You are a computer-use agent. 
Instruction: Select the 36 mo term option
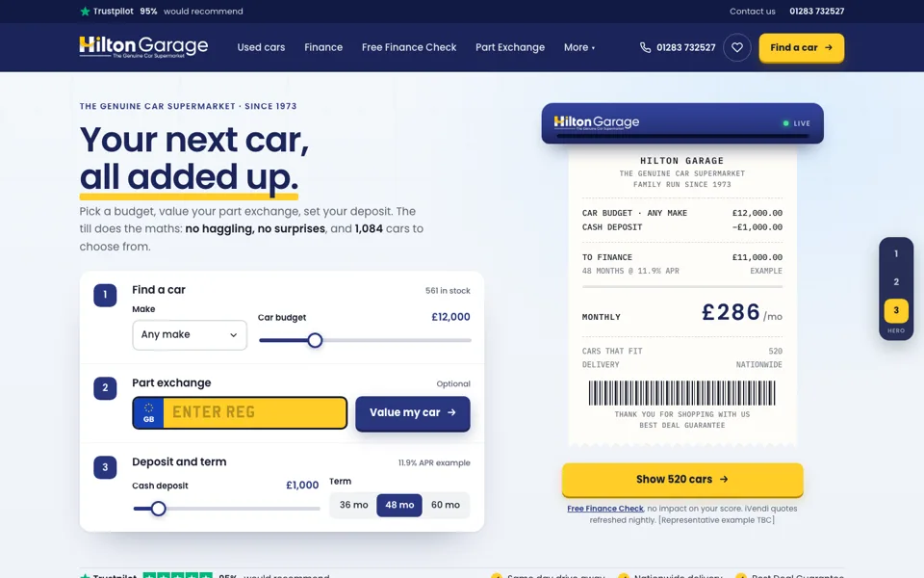353,505
